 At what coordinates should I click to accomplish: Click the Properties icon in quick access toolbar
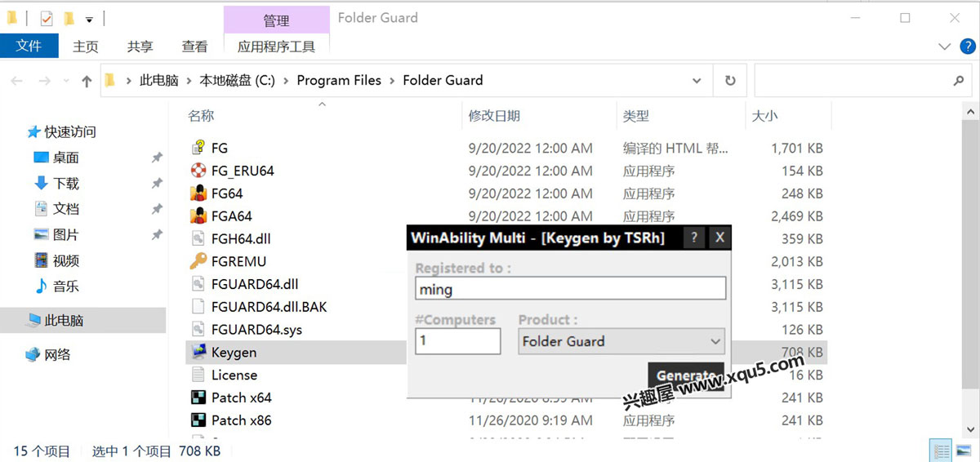pos(47,18)
